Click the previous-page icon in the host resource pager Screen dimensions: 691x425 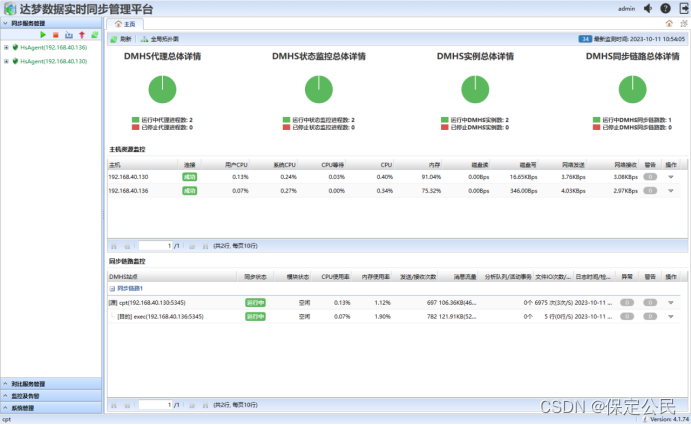tap(127, 246)
